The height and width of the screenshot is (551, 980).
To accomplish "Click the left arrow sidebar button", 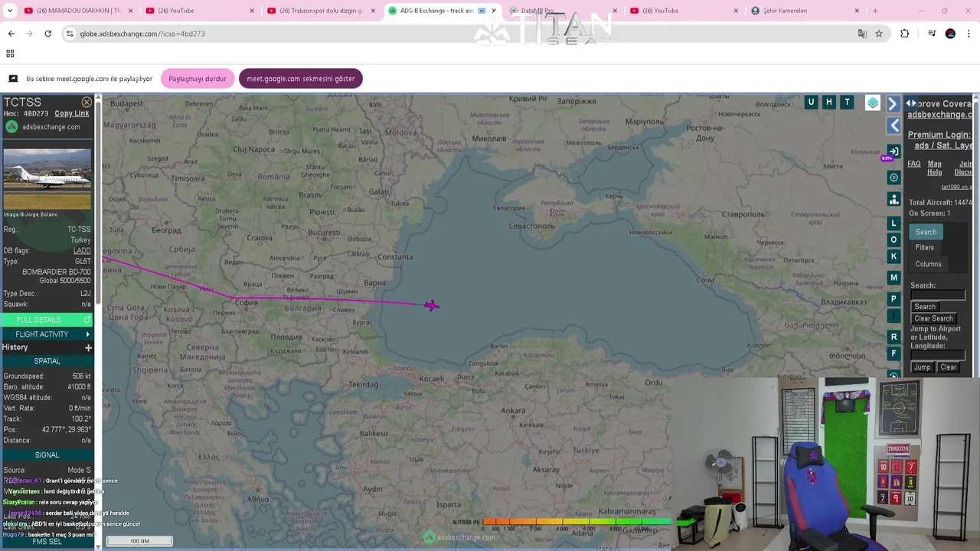I will click(893, 126).
